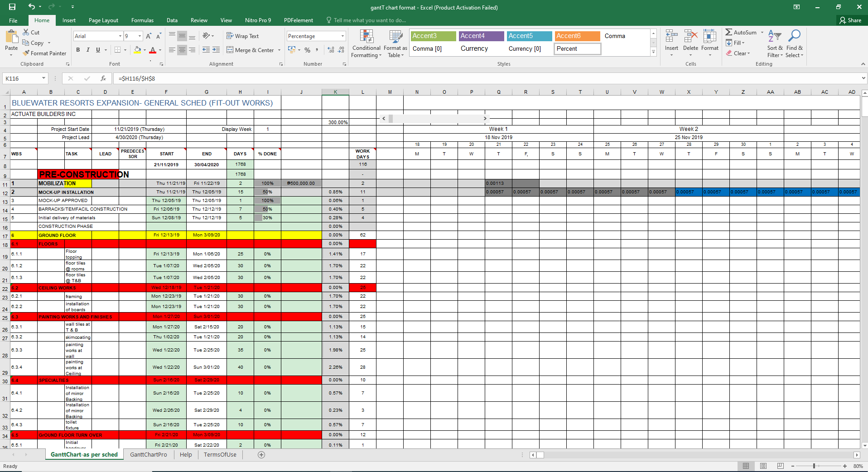Click the Paste clipboard icon
The height and width of the screenshot is (472, 868).
[x=11, y=37]
